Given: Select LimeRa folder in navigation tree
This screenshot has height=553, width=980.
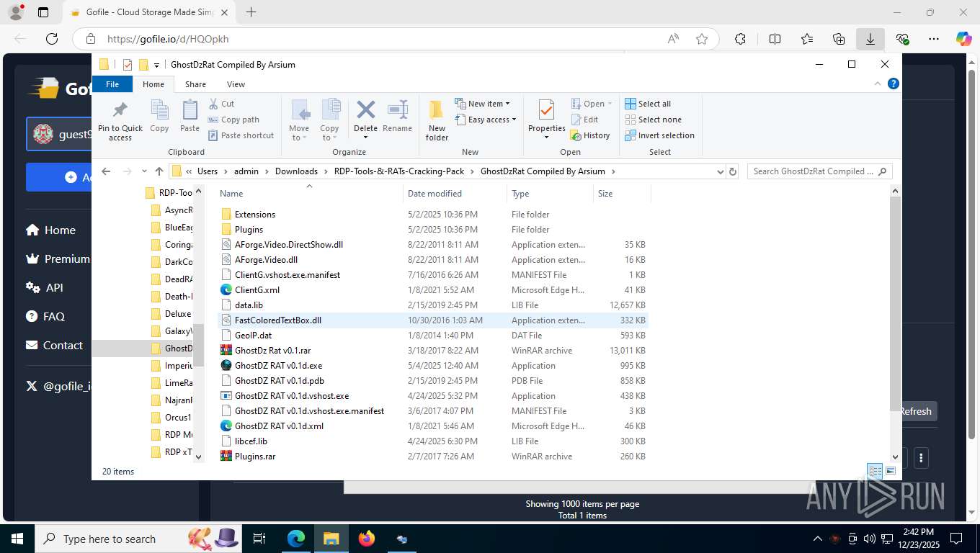Looking at the screenshot, I should (x=171, y=383).
